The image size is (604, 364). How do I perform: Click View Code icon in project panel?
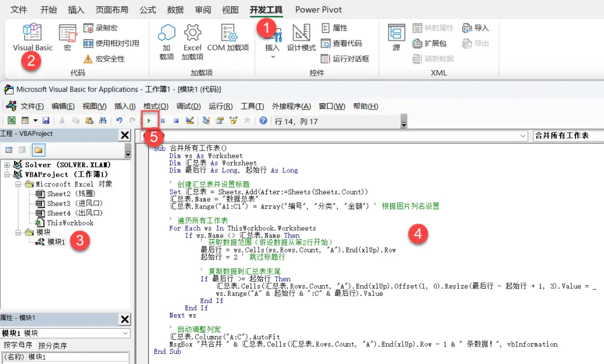click(9, 150)
